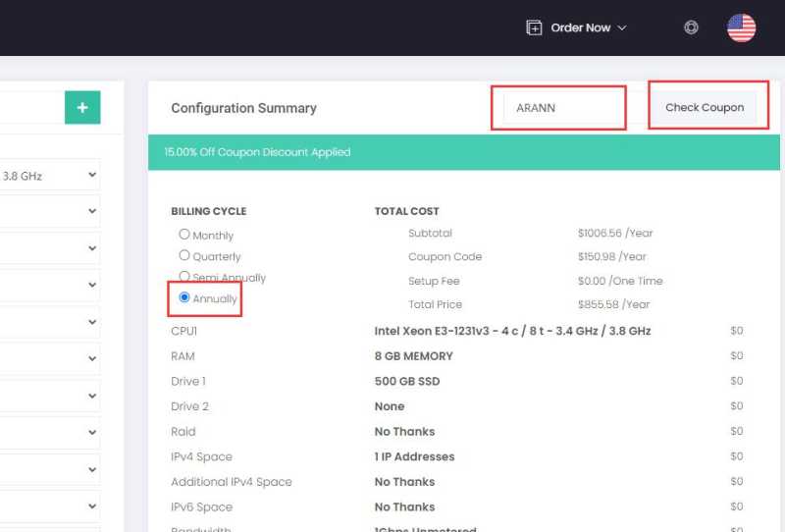
Task: Click the support lifebuoy icon
Action: click(x=691, y=27)
